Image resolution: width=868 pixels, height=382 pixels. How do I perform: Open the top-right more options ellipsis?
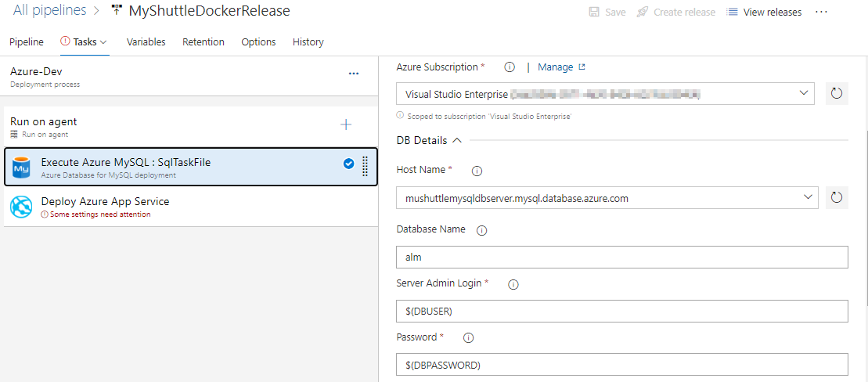[x=822, y=12]
